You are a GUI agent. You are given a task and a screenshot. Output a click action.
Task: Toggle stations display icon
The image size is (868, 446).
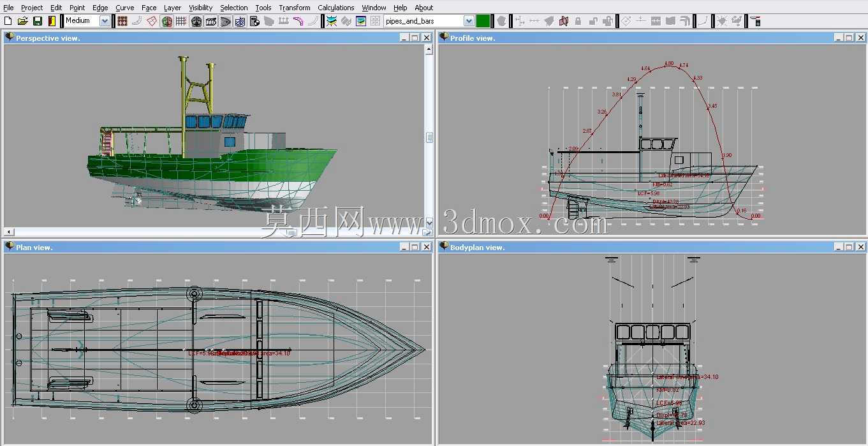196,21
